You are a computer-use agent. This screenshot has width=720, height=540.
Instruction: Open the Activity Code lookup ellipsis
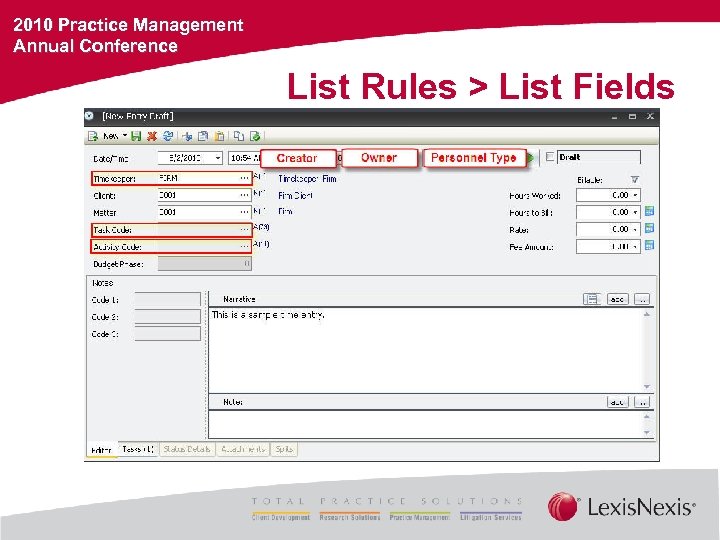click(x=244, y=247)
